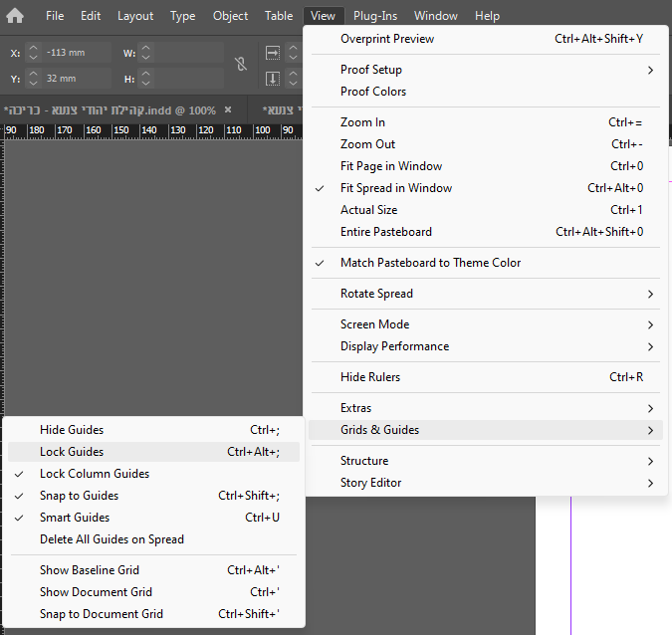Click the Y position stepper arrows
The image size is (672, 635).
coord(33,78)
